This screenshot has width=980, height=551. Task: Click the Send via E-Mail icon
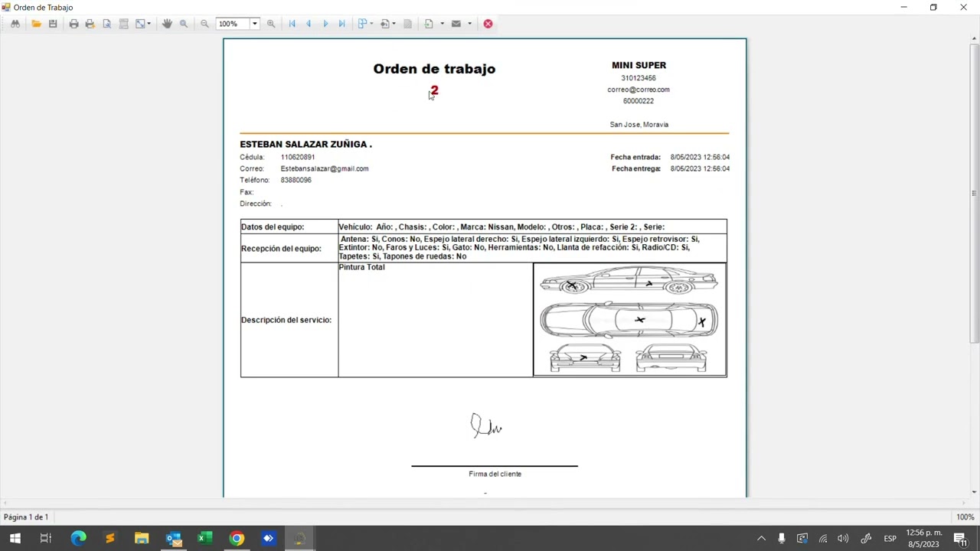coord(456,24)
